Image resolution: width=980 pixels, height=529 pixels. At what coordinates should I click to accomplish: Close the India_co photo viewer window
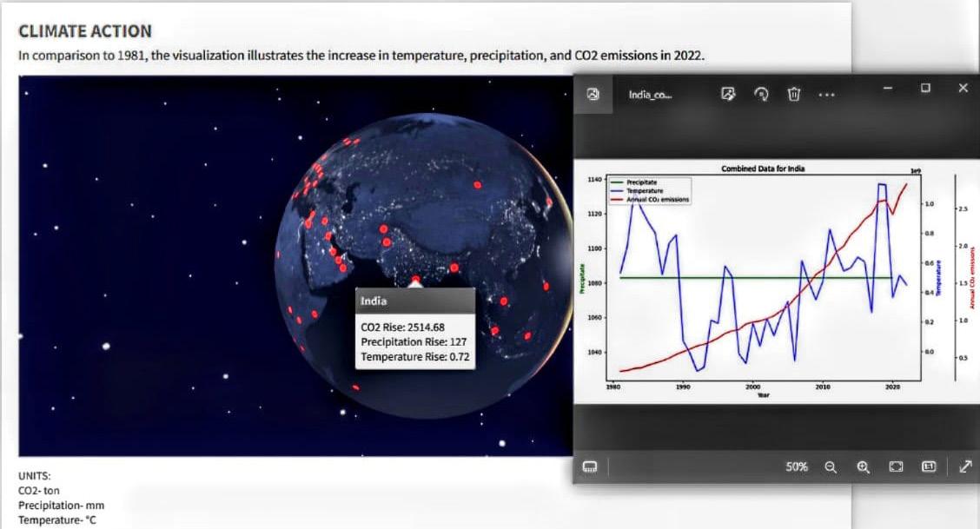tap(963, 88)
